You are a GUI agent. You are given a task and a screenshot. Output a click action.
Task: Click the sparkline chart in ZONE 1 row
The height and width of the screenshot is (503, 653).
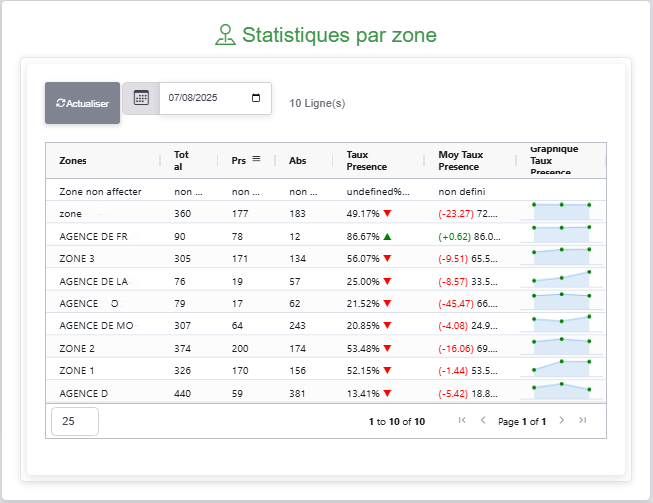pos(561,369)
